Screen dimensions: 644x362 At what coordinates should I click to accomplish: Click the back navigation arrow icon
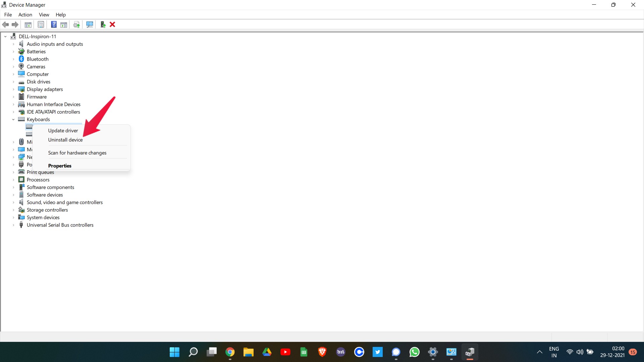point(5,24)
